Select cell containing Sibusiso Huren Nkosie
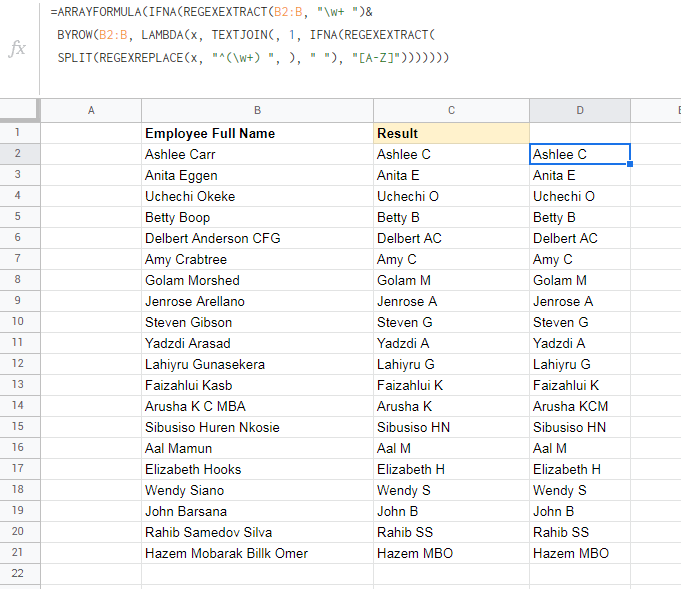The width and height of the screenshot is (681, 589). [258, 427]
